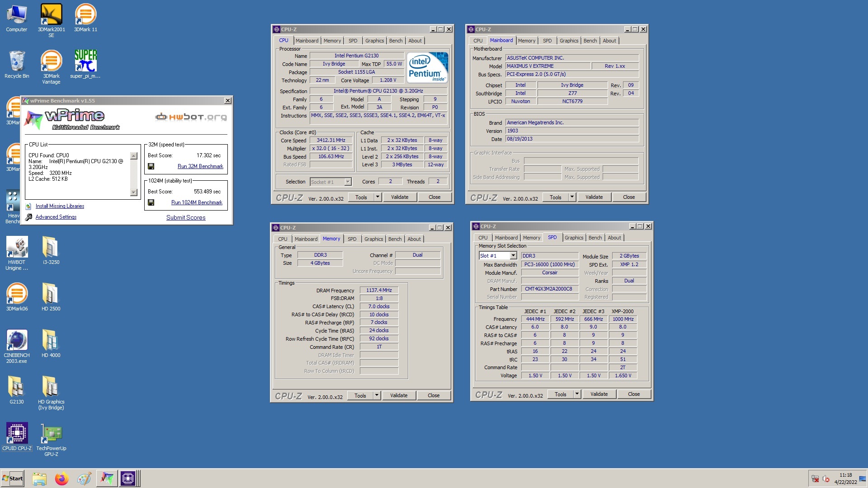Open the HD 4000 folder
Viewport: 868px width, 488px height.
tap(51, 343)
